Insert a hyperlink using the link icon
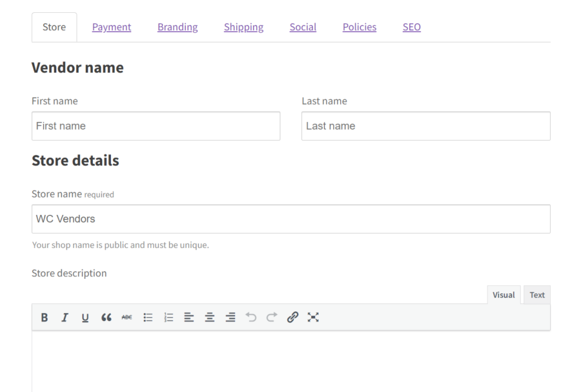This screenshot has height=392, width=581. [292, 317]
